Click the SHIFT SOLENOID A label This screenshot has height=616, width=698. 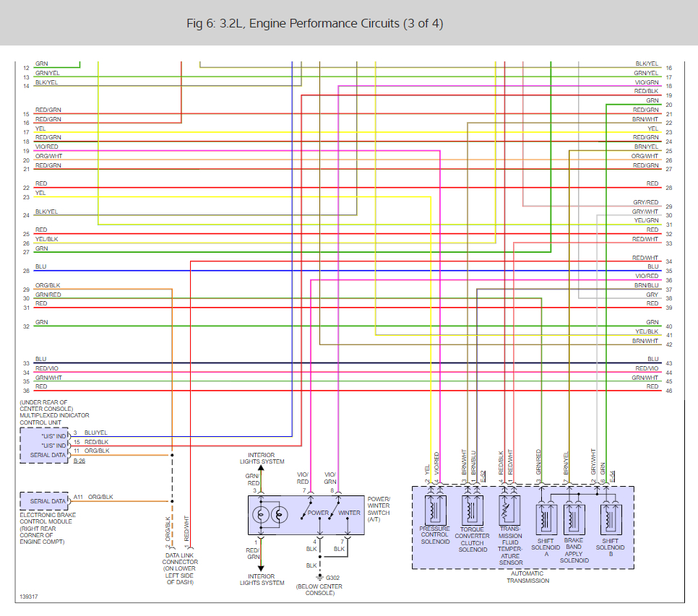546,547
